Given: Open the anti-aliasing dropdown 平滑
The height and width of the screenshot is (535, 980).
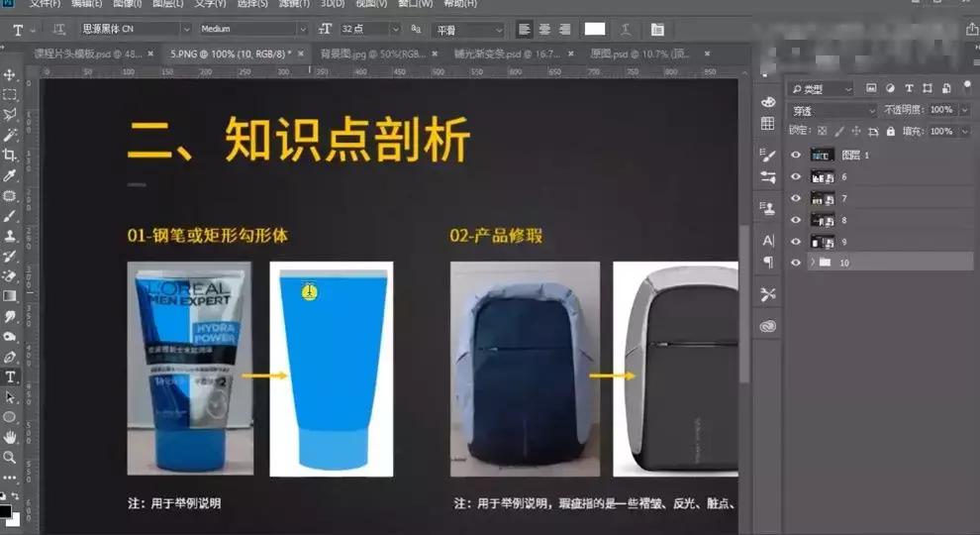Looking at the screenshot, I should 469,30.
